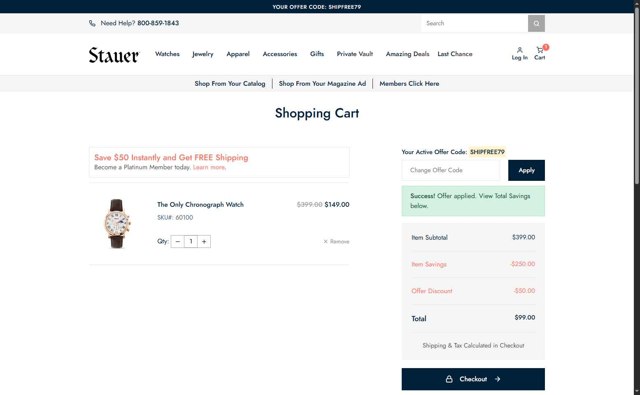Open the Last Chance menu
The height and width of the screenshot is (395, 640).
tap(455, 54)
